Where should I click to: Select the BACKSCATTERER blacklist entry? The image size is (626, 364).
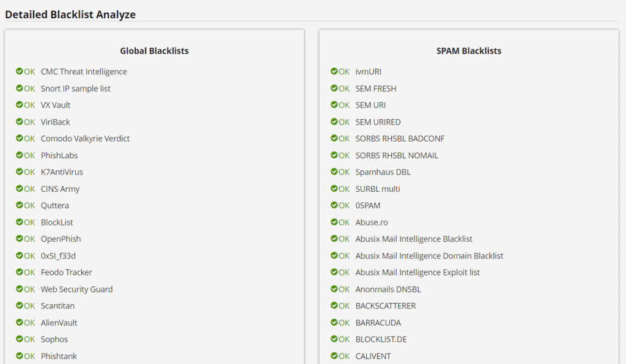click(x=385, y=306)
